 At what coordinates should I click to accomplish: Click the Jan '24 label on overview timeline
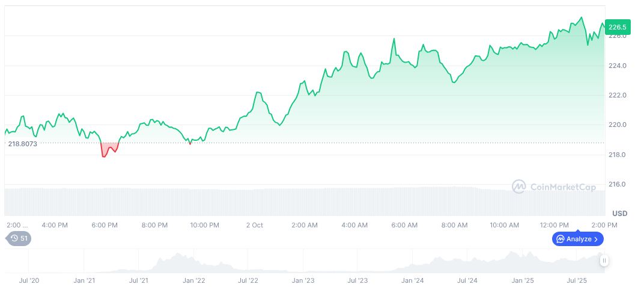pyautogui.click(x=412, y=280)
